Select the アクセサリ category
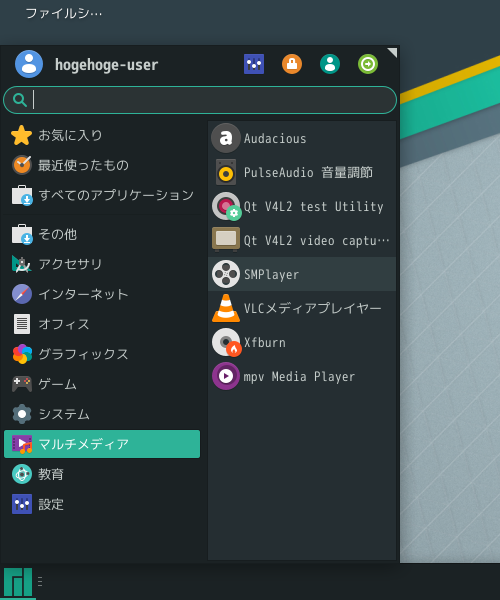Viewport: 500px width, 600px height. coord(102,264)
